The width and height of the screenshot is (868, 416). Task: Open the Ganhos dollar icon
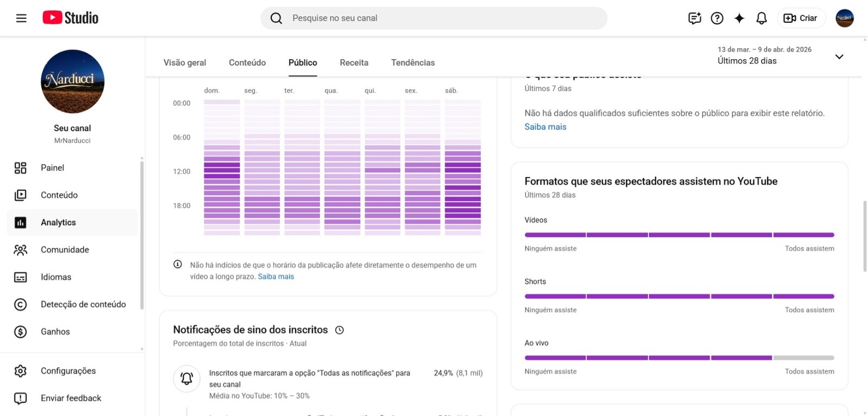21,332
